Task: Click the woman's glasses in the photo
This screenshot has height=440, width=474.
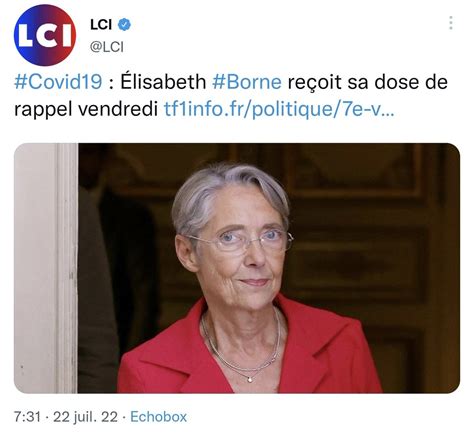Action: pyautogui.click(x=240, y=241)
